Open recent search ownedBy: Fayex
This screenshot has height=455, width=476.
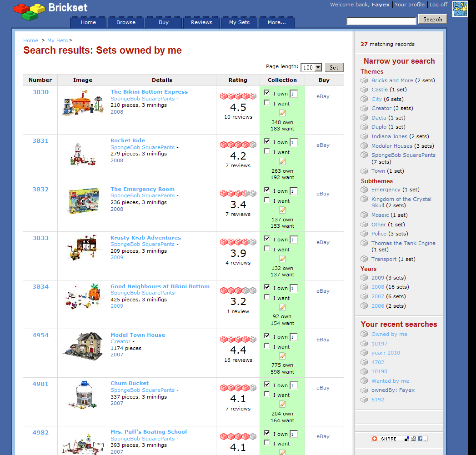[393, 390]
